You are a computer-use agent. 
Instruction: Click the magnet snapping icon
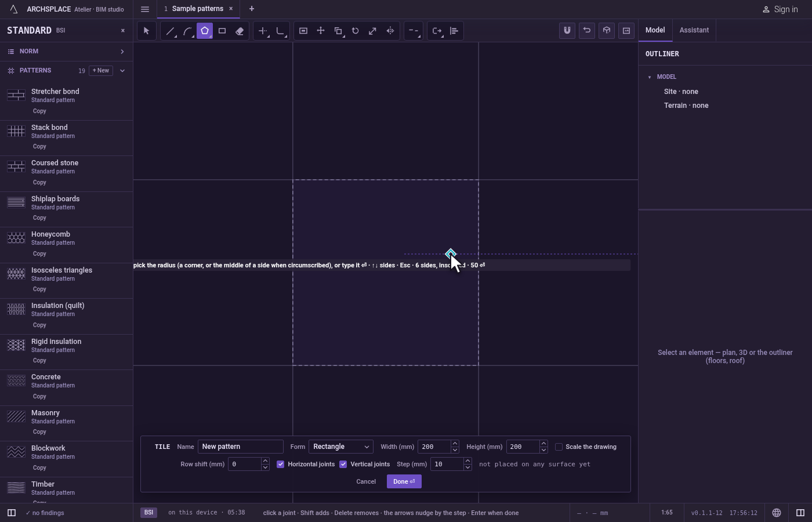click(x=567, y=31)
